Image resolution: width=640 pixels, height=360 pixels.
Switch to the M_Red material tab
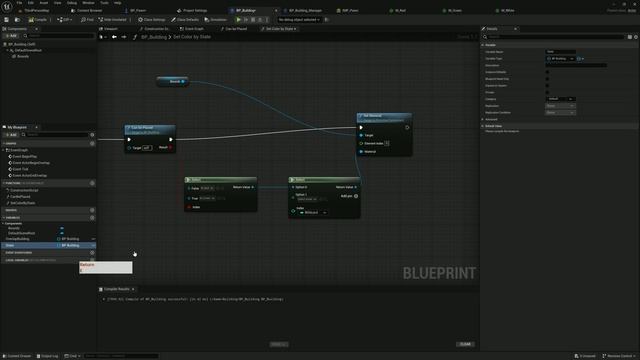398,11
